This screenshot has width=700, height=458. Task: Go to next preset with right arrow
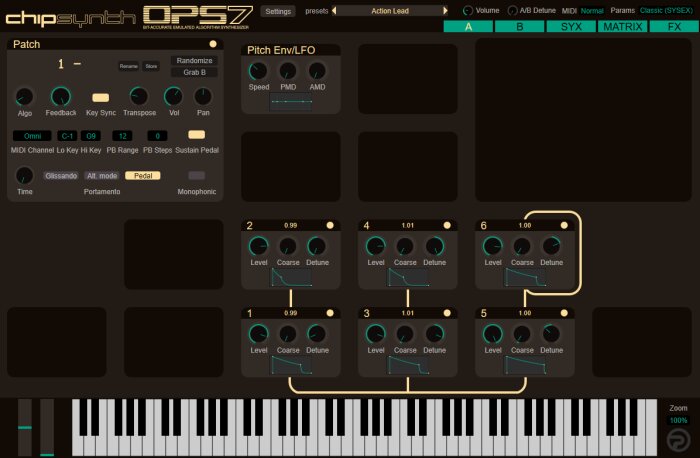tap(445, 11)
